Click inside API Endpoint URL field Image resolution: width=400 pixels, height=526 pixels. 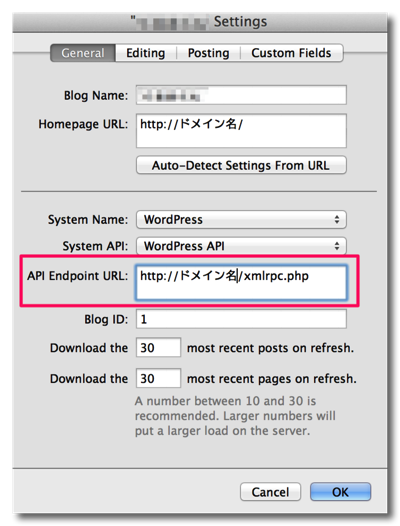pyautogui.click(x=241, y=282)
